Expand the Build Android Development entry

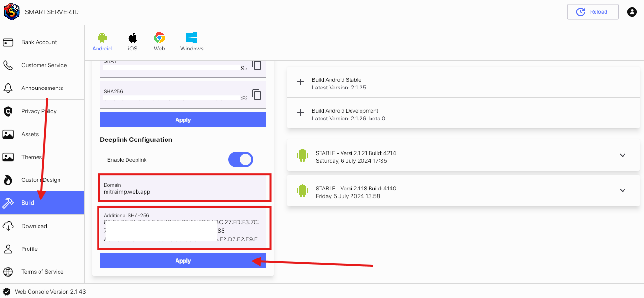pos(300,113)
